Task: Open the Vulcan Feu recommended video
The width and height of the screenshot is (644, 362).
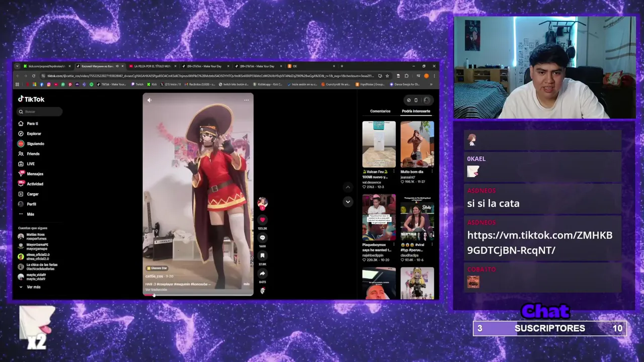Action: [379, 144]
